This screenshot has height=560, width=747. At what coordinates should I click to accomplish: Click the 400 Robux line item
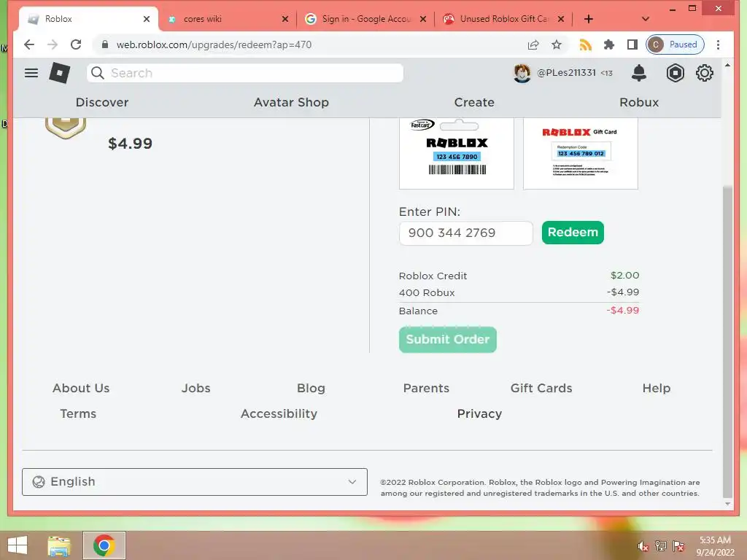point(427,293)
